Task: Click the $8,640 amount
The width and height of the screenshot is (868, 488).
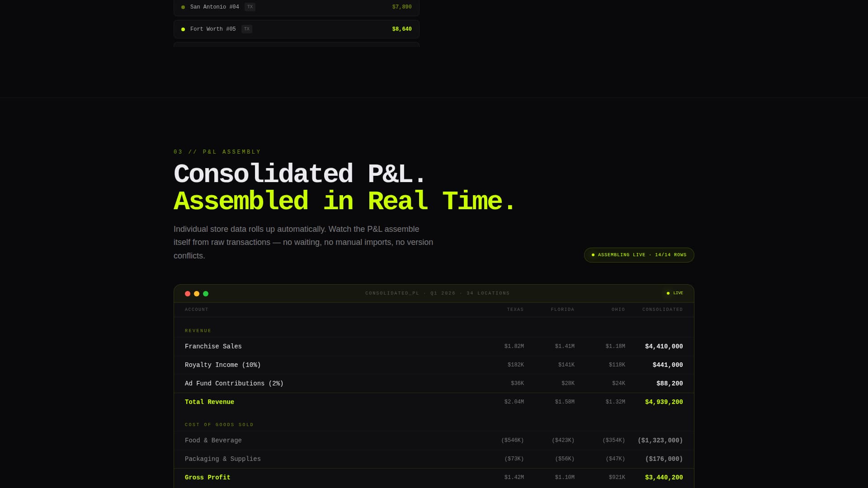Action: [x=402, y=29]
